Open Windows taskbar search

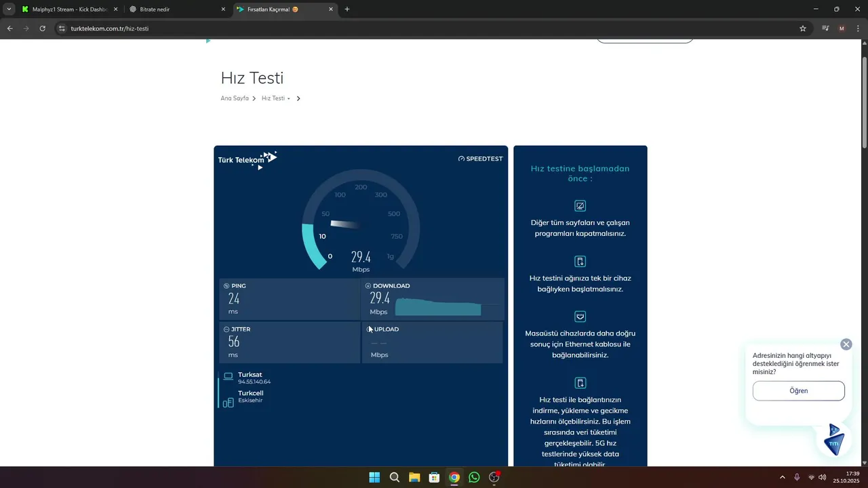[394, 477]
